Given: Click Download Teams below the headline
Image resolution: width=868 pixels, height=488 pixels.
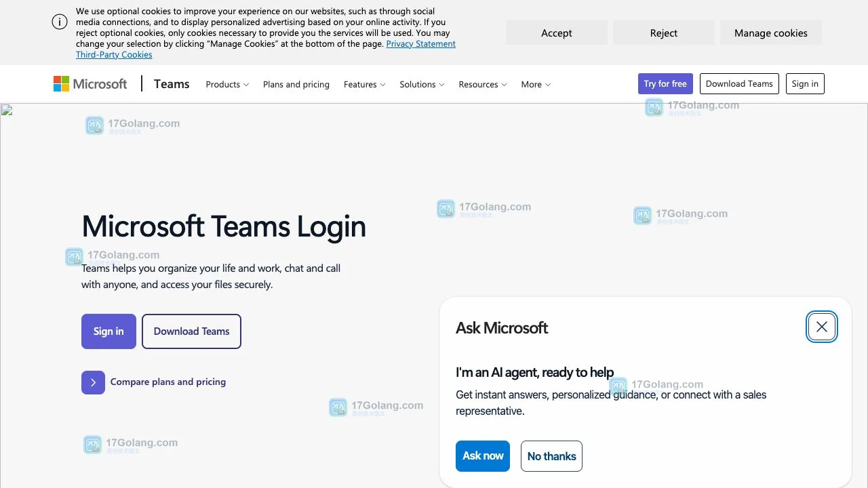Looking at the screenshot, I should (x=191, y=331).
